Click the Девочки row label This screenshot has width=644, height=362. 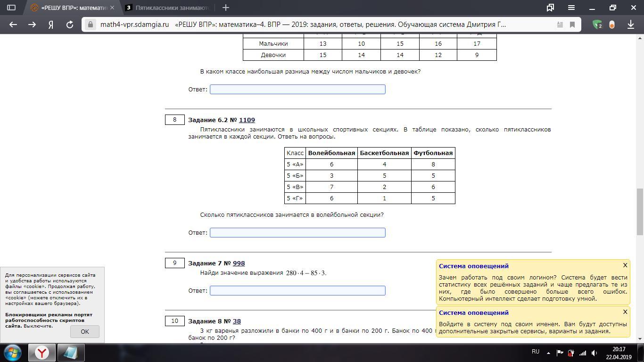[x=273, y=55]
